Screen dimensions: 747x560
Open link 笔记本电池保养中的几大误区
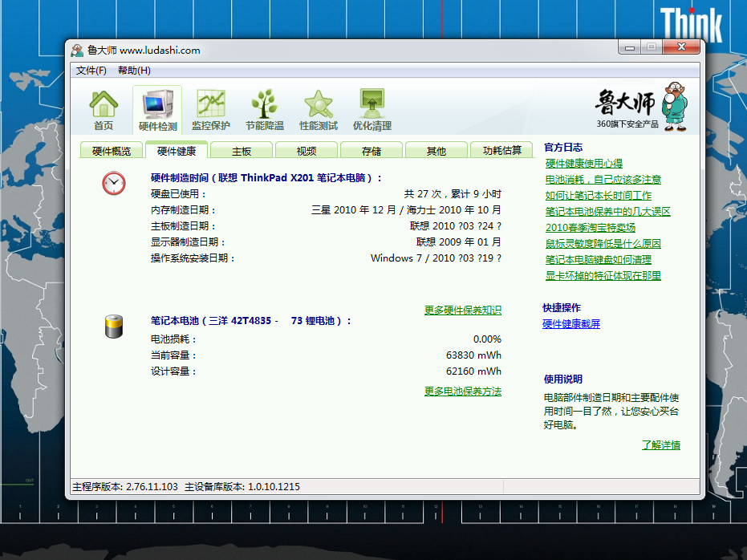[x=608, y=212]
